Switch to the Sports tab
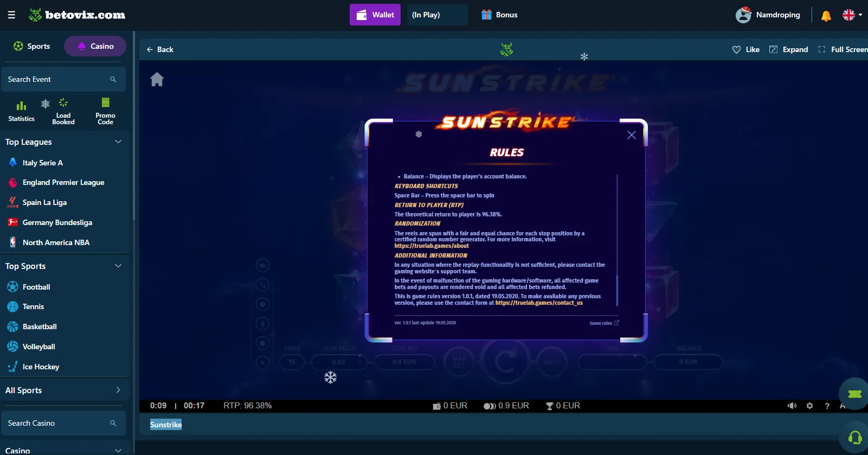The height and width of the screenshot is (455, 868). (32, 46)
